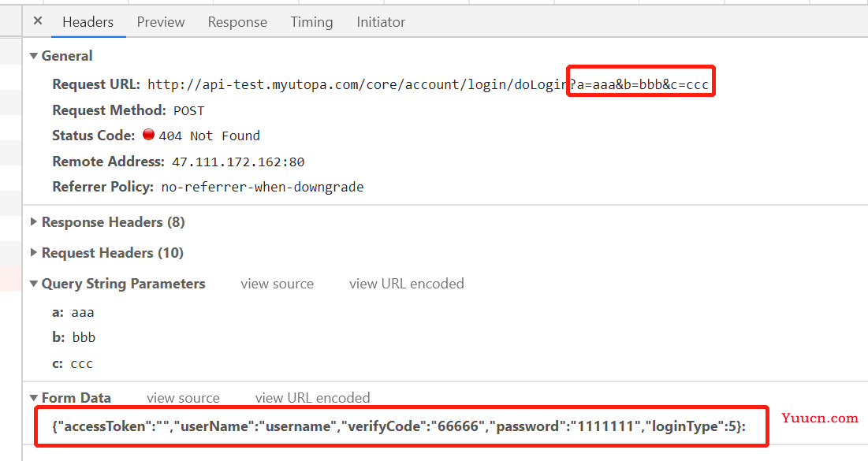Click the Remote Address value 47.111.172.162:80
Image resolution: width=868 pixels, height=461 pixels.
coord(238,162)
